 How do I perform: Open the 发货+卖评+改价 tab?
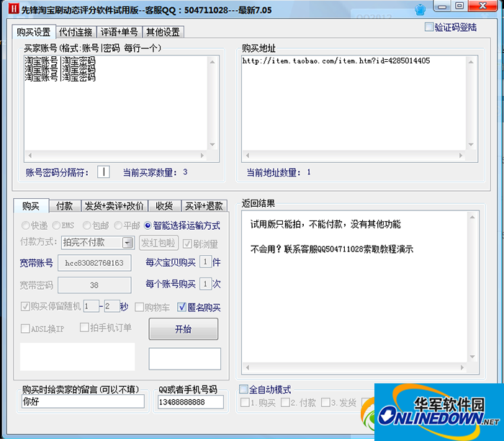click(114, 206)
